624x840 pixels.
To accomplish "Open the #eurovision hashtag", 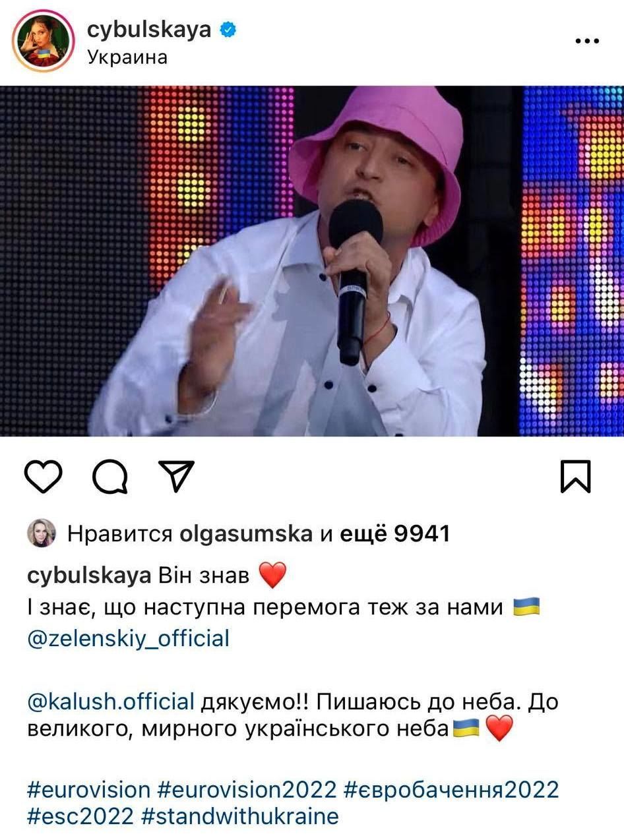I will point(89,789).
